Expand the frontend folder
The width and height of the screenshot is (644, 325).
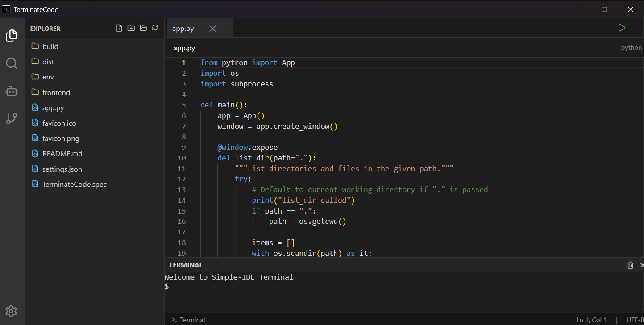tap(56, 92)
